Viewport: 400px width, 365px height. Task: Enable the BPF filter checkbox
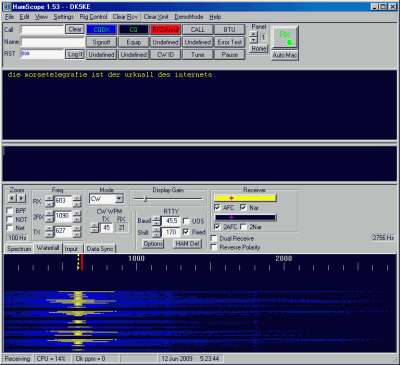(x=10, y=211)
